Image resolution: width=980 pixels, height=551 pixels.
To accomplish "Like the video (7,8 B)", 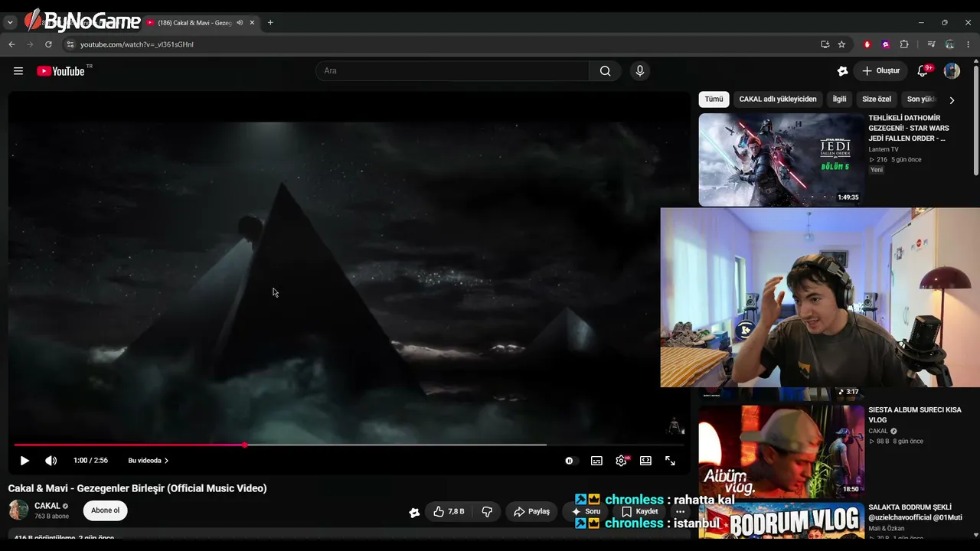I will click(x=449, y=511).
